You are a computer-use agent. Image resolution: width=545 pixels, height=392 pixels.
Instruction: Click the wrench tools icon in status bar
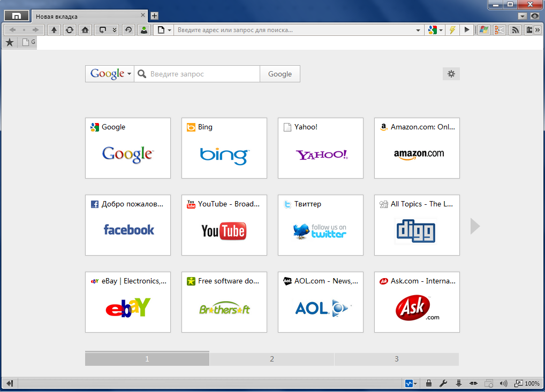point(443,383)
